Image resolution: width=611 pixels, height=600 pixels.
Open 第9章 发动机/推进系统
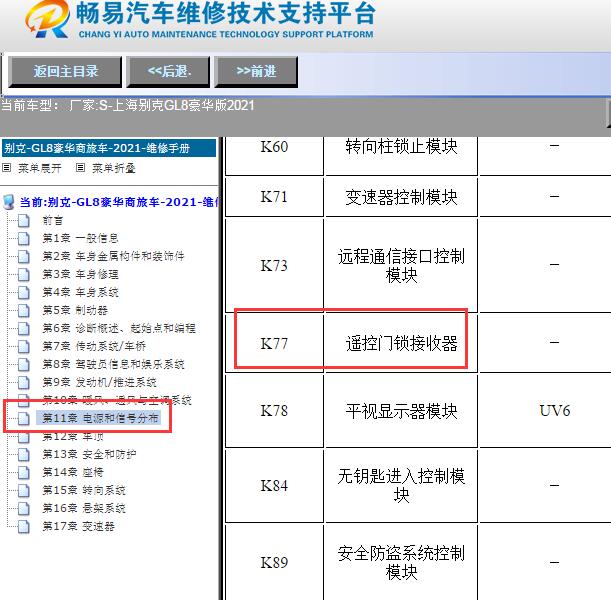coord(99,382)
